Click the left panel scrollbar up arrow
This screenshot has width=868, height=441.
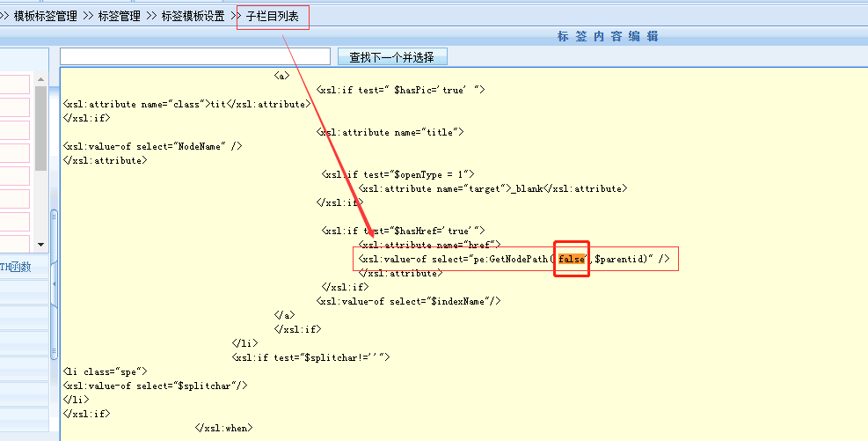coord(40,77)
